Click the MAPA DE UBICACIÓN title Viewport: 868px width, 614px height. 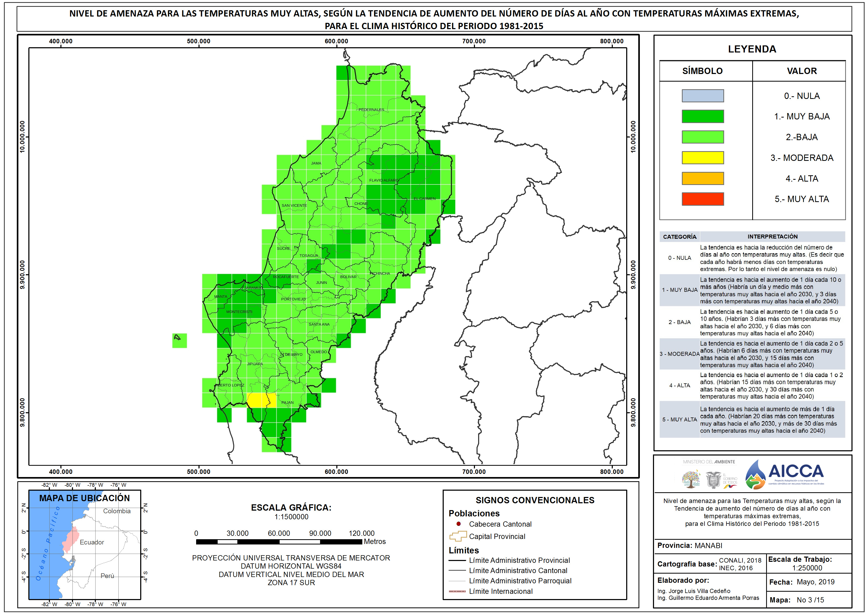tap(84, 498)
